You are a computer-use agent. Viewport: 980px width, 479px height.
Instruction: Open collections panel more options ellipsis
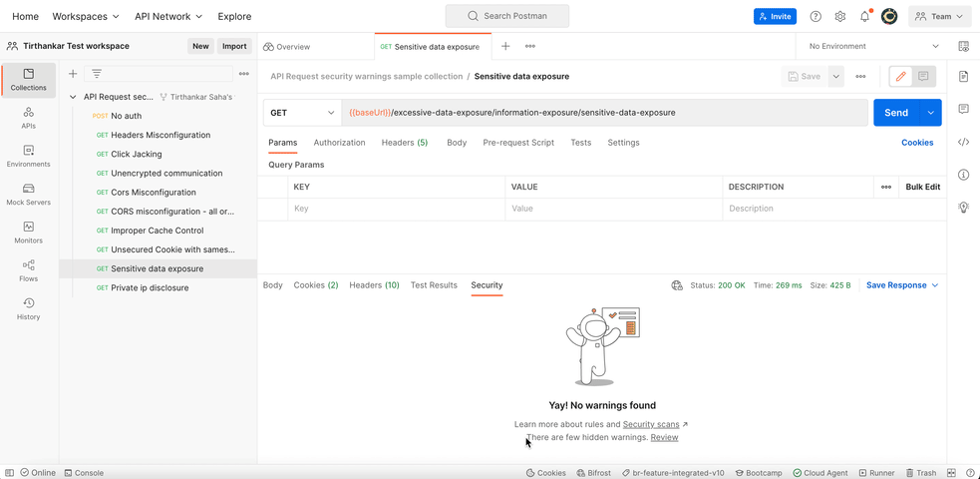pos(243,74)
